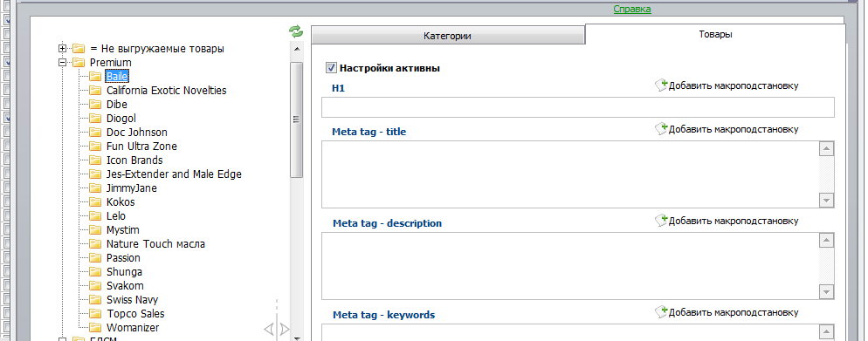Add macro substitution for H1
The height and width of the screenshot is (341, 868).
(734, 85)
